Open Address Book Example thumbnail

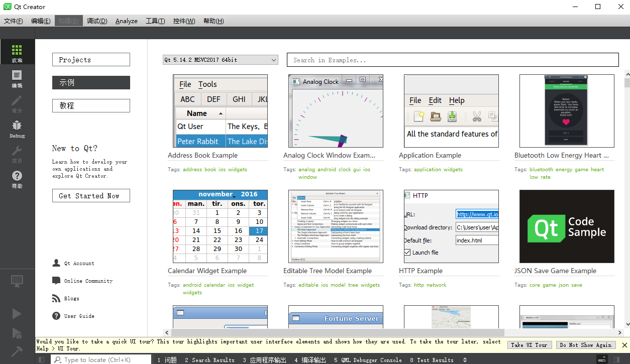(220, 111)
